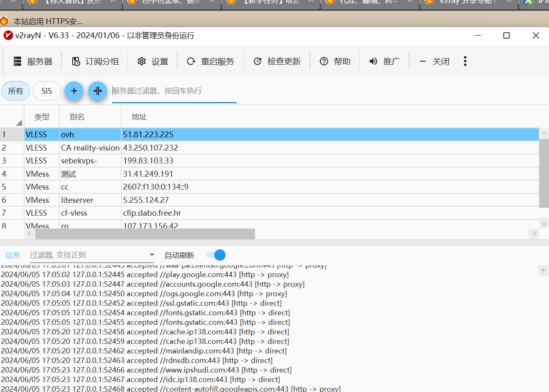Click the 关闭 close toolbar item
The height and width of the screenshot is (392, 549).
[434, 61]
